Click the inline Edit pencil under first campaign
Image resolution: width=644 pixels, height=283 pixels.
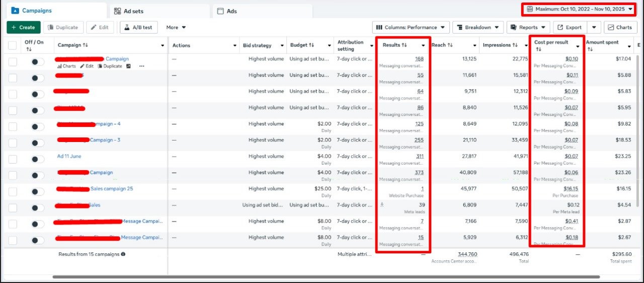[x=86, y=66]
